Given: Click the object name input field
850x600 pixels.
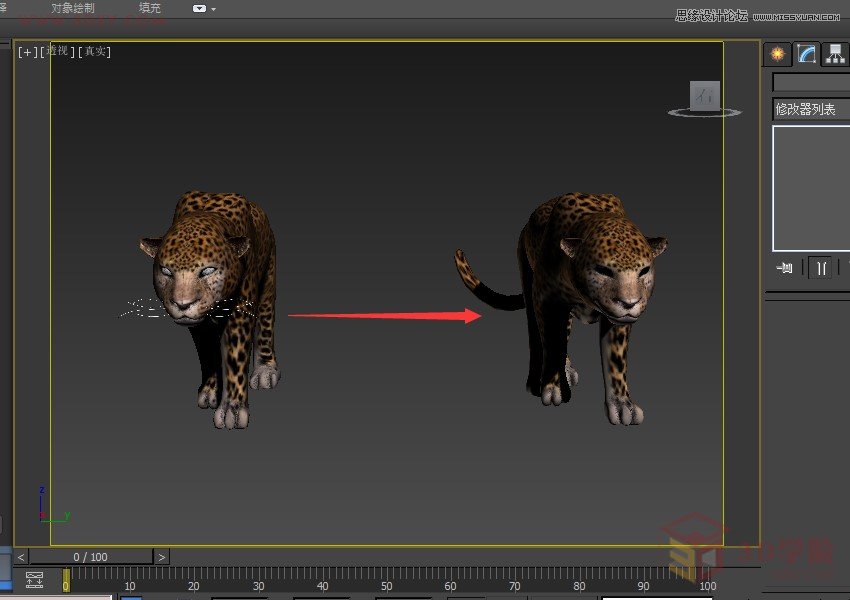Looking at the screenshot, I should [810, 82].
